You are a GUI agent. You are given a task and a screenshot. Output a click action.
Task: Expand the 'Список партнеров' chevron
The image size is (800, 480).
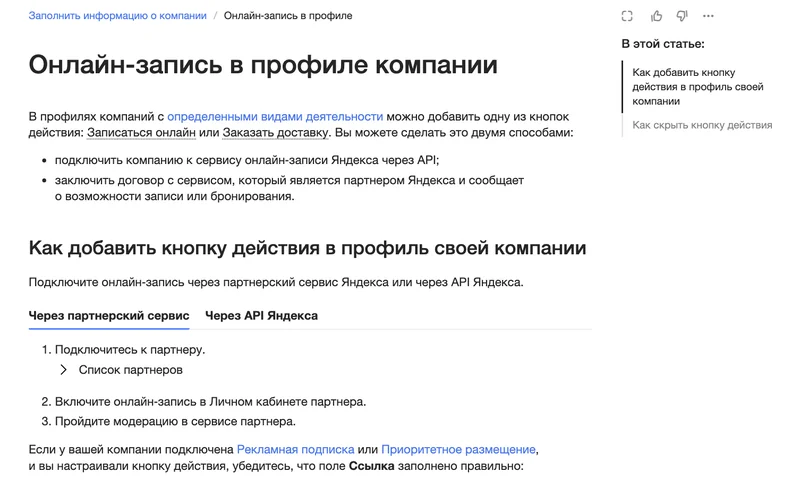click(x=63, y=370)
